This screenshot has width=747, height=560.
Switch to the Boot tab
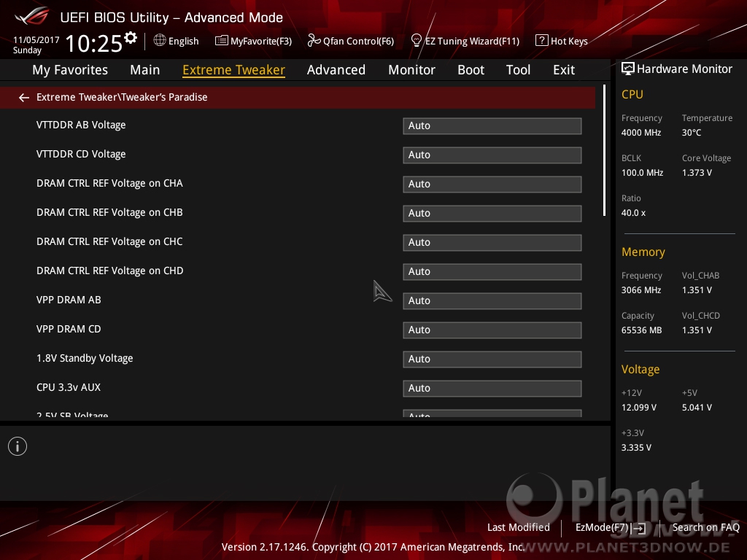[471, 70]
